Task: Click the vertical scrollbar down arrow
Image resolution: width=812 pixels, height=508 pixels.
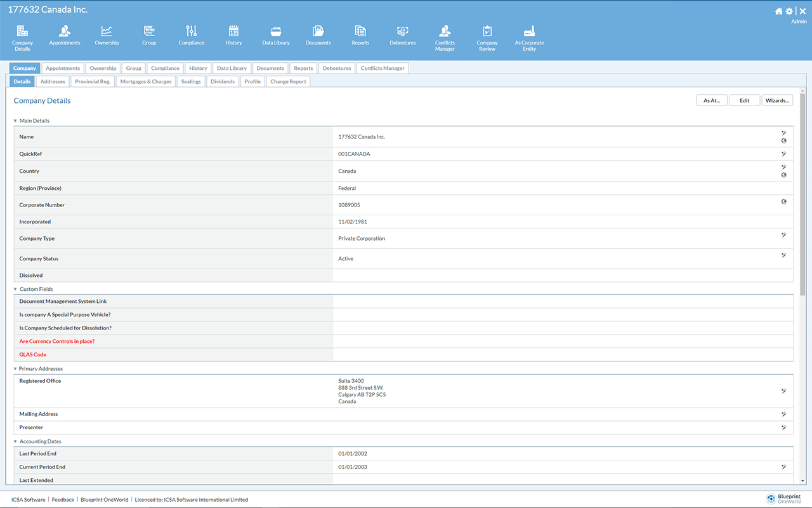Action: pos(803,481)
